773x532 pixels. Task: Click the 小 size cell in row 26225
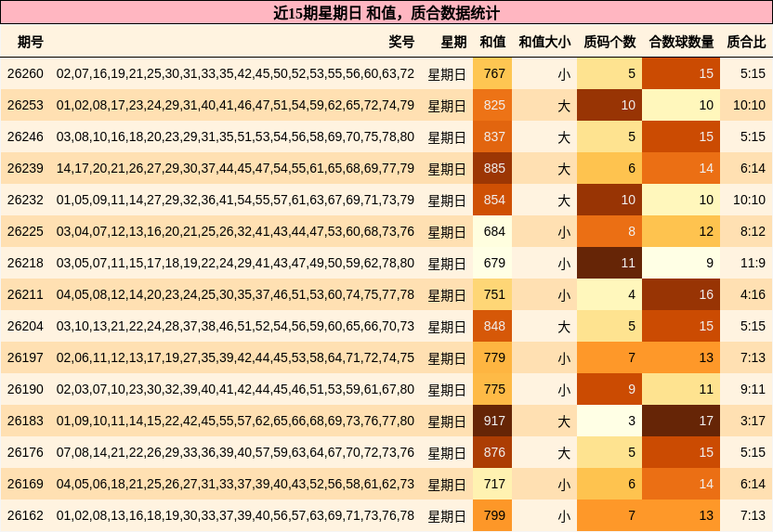tap(564, 231)
